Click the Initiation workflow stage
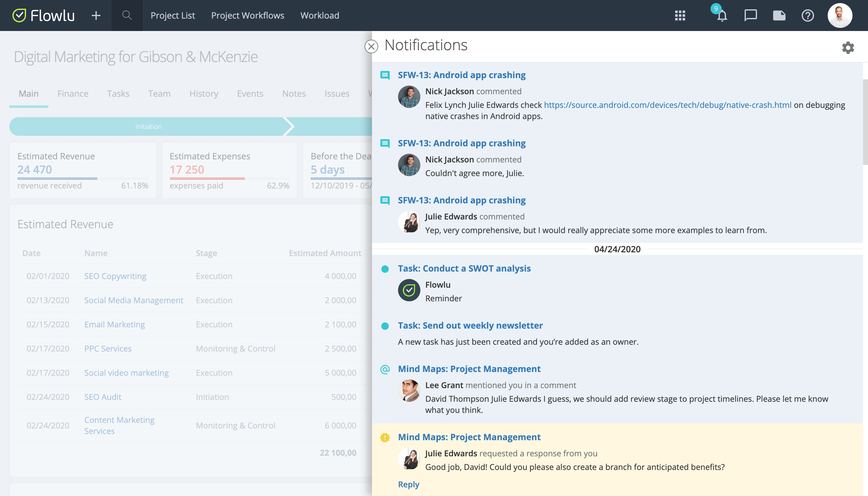 (x=148, y=126)
